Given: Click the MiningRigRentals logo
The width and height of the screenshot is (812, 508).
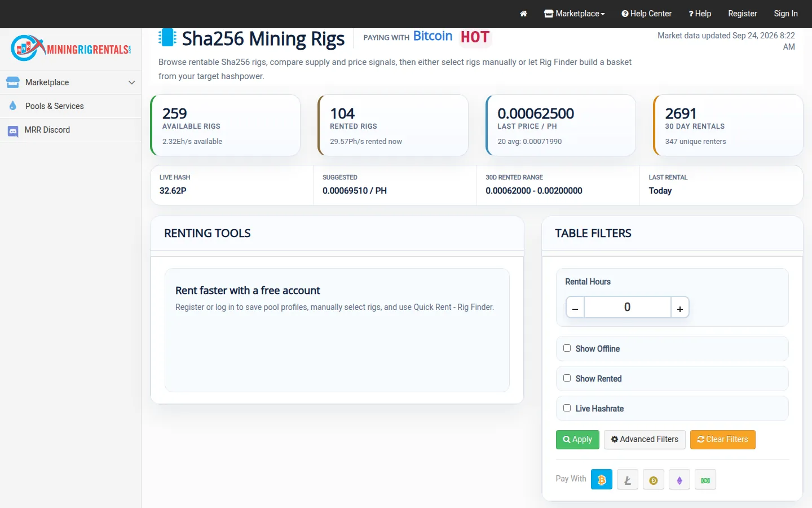Looking at the screenshot, I should point(70,49).
